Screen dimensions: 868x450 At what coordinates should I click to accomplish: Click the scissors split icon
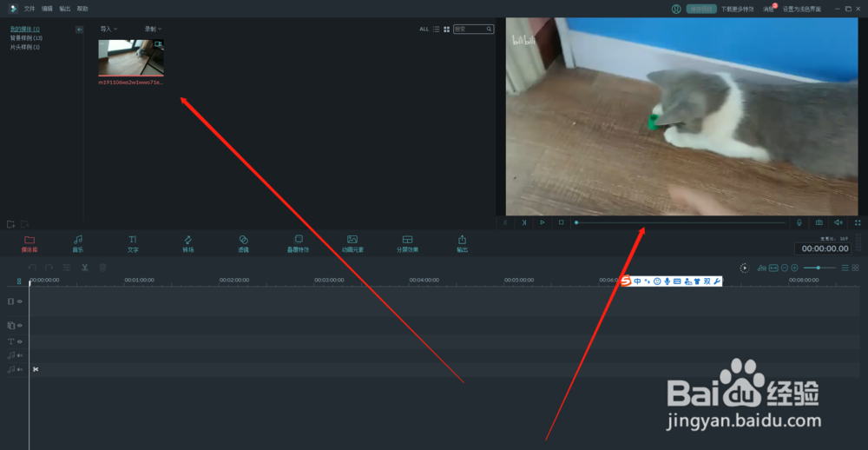[85, 268]
